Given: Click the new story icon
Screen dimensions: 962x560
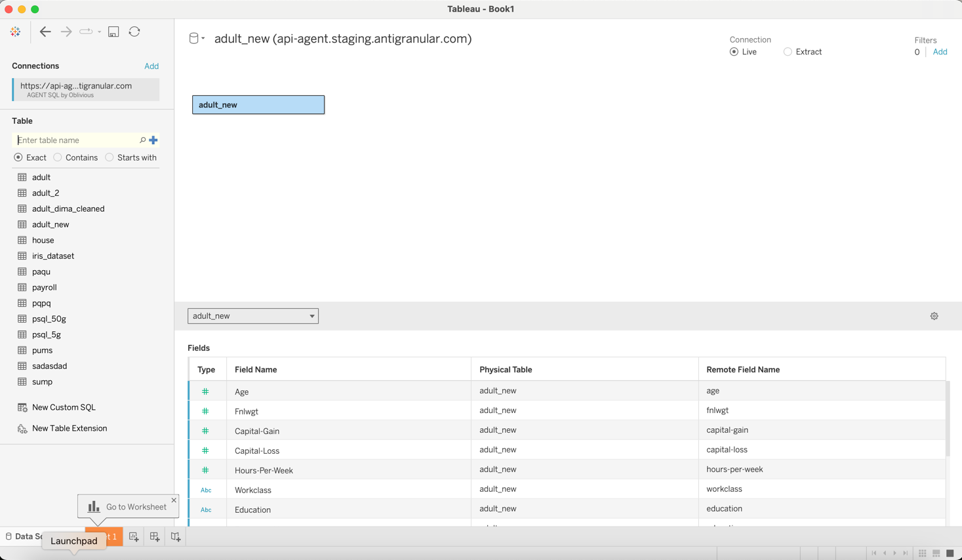Looking at the screenshot, I should click(x=176, y=536).
